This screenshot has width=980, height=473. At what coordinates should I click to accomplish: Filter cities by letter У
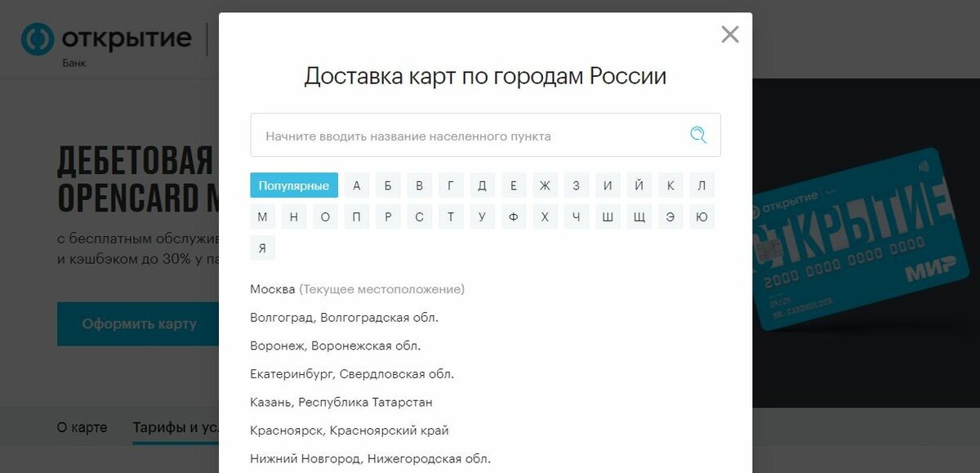click(x=482, y=216)
